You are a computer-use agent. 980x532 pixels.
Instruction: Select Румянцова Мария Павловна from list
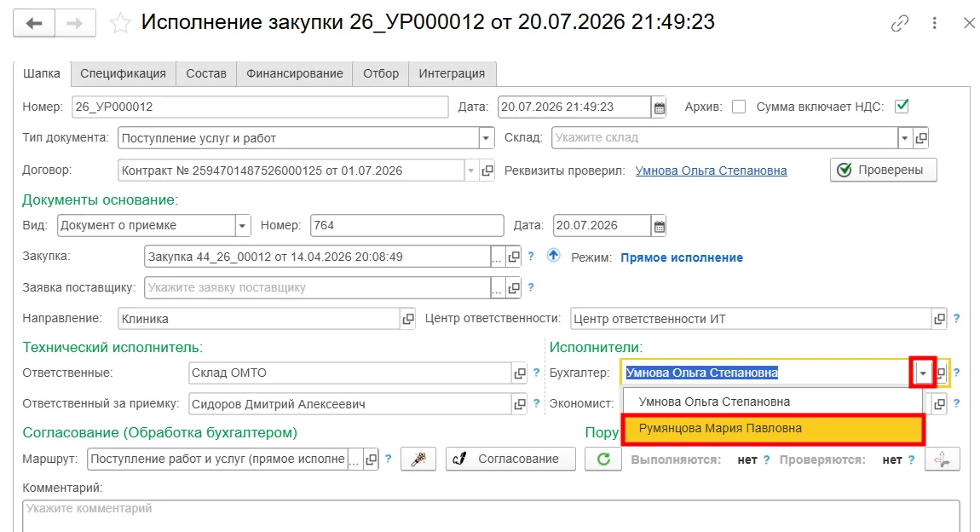click(773, 429)
